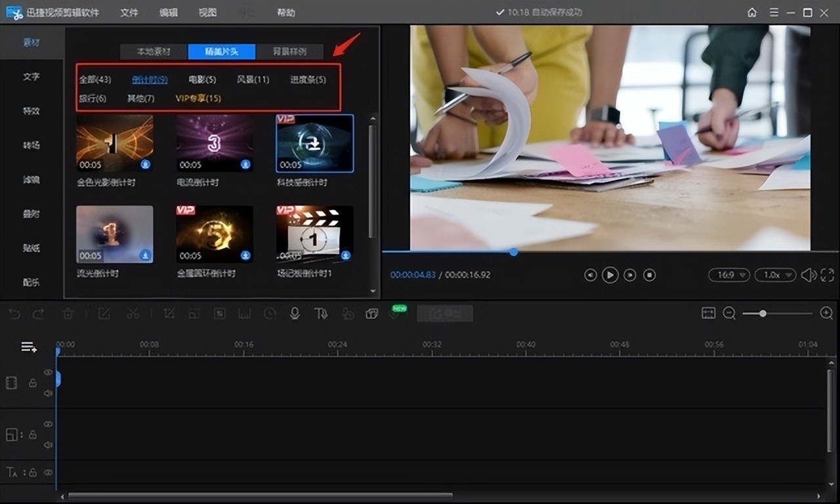The height and width of the screenshot is (504, 840).
Task: Open the 文件 menu
Action: click(x=129, y=12)
